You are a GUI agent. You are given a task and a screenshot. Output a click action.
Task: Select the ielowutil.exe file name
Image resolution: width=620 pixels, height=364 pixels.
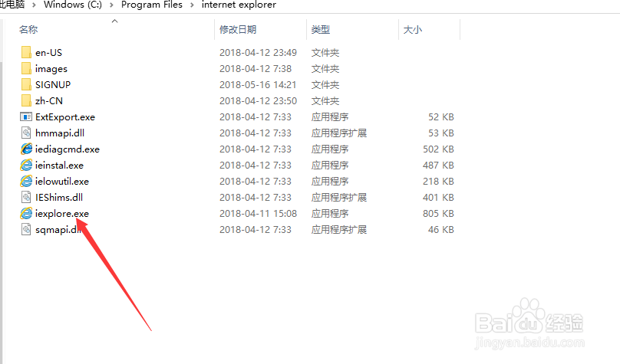tap(62, 181)
